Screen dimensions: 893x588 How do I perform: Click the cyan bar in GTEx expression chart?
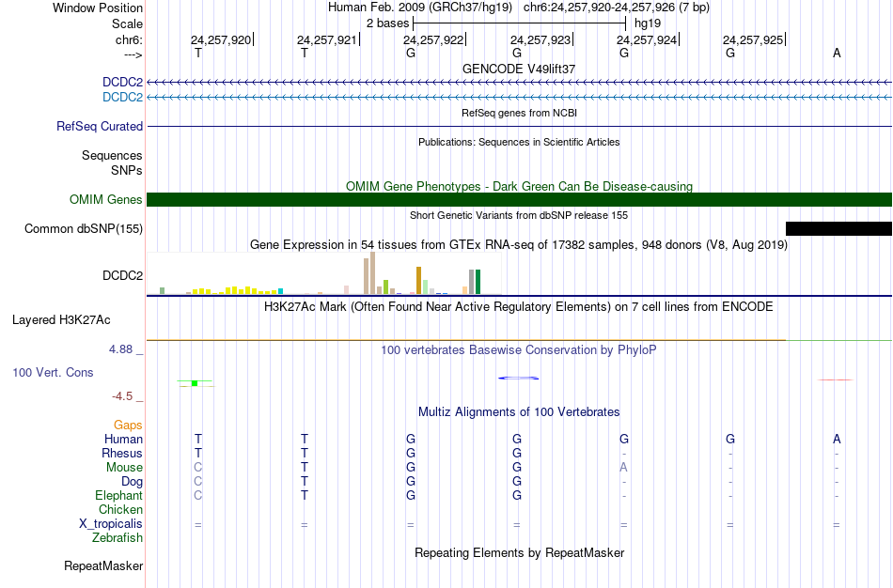[280, 291]
